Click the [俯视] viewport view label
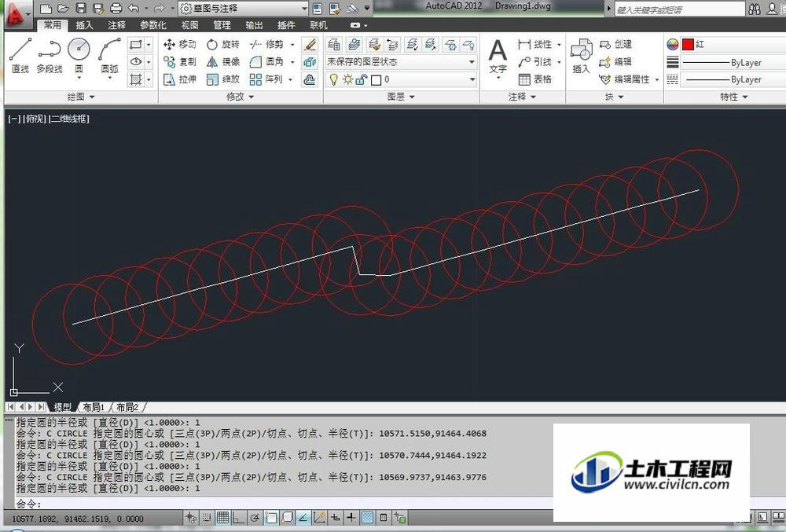Image resolution: width=786 pixels, height=532 pixels. (35, 119)
